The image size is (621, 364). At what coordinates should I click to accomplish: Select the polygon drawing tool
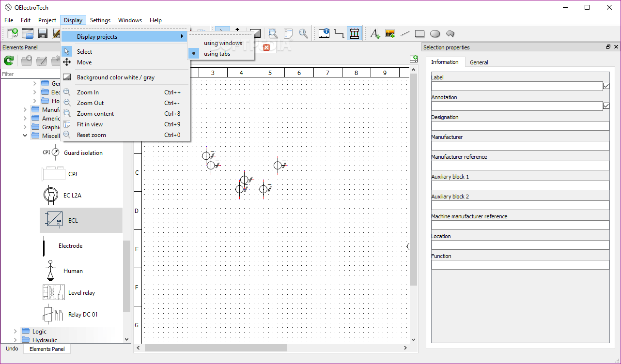point(450,33)
